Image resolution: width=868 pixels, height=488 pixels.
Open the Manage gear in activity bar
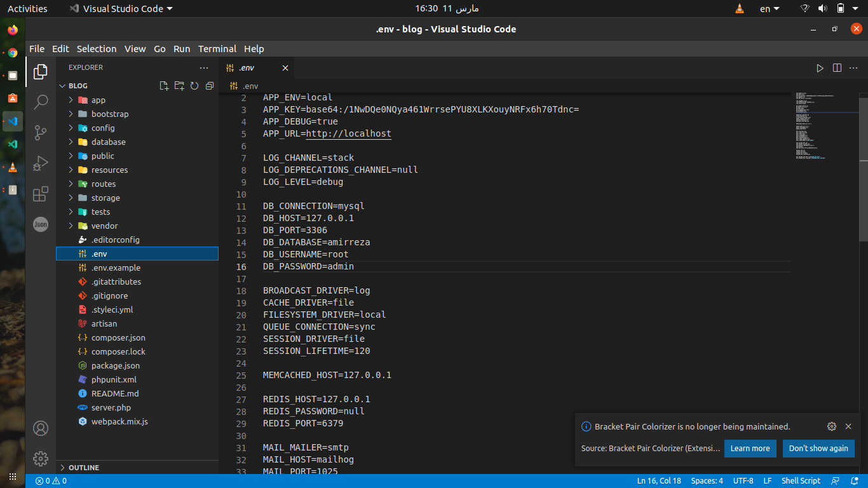pyautogui.click(x=41, y=458)
